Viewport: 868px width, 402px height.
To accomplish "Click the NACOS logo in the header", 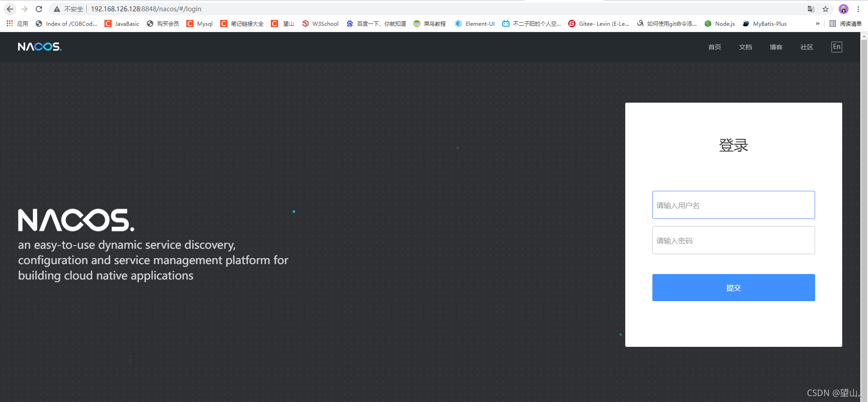I will [x=40, y=47].
